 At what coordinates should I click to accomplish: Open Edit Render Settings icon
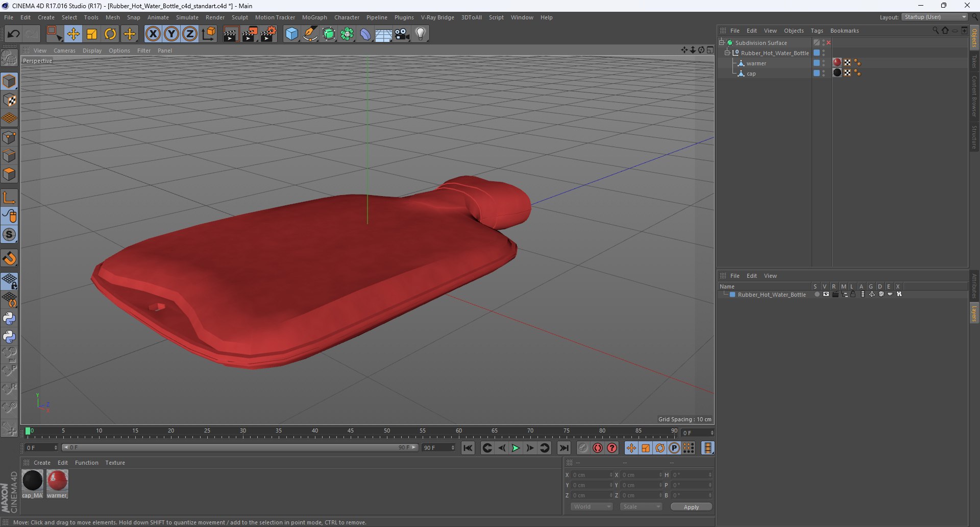[x=268, y=34]
